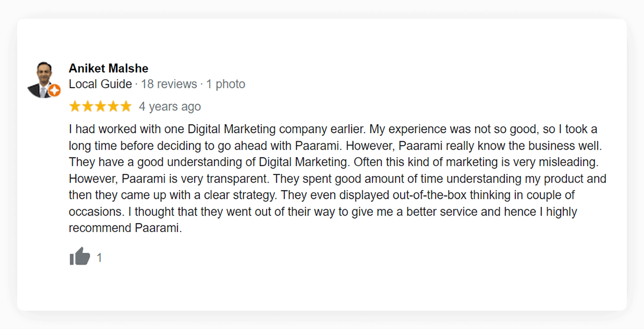
Task: Click the final line 'recommend Paarami.'
Action: (x=125, y=228)
